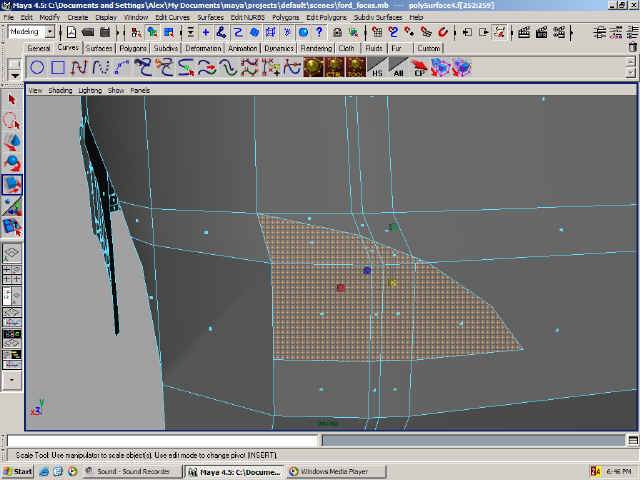
Task: Create a NURBS circle from the shelf
Action: [37, 68]
